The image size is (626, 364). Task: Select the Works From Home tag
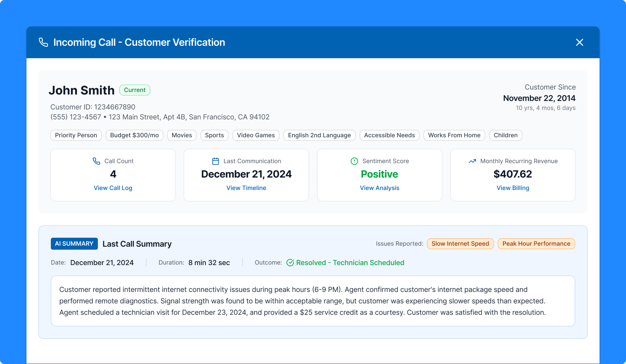(454, 135)
